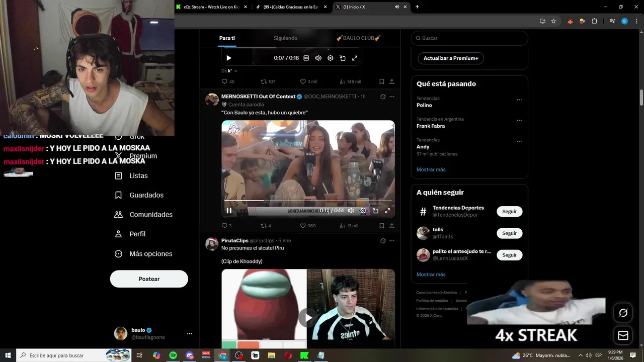Viewport: 644px width, 362px height.
Task: Open a new browser tab
Action: (x=417, y=7)
